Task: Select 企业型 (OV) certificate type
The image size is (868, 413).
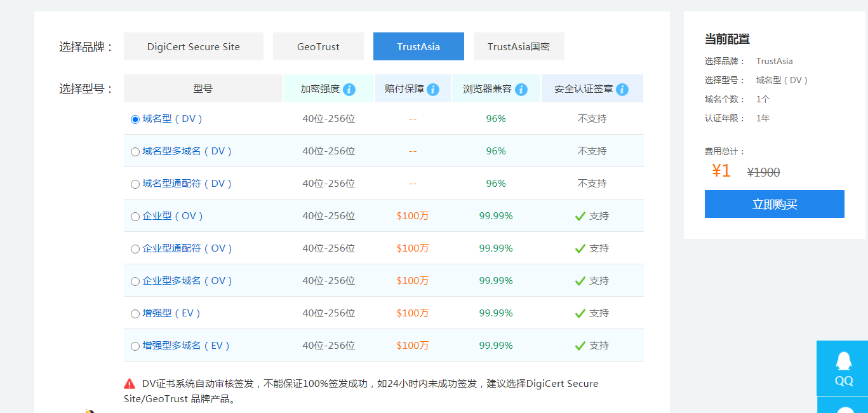Action: click(135, 217)
